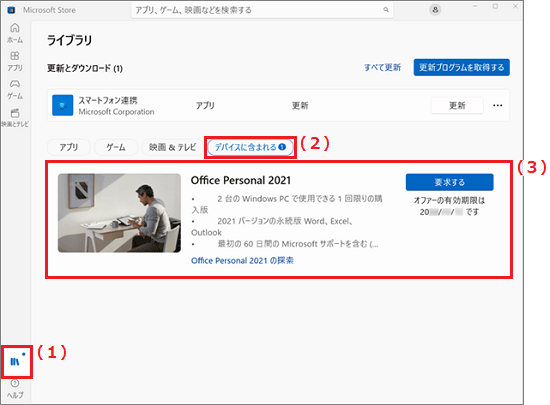Click the Microsoft Store logo icon
550x405 pixels.
[x=11, y=10]
